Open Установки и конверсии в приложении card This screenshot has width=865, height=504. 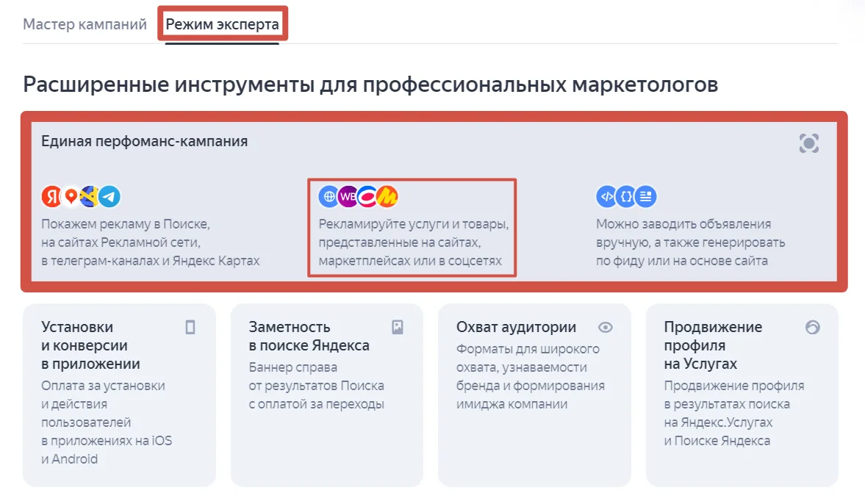click(x=119, y=395)
